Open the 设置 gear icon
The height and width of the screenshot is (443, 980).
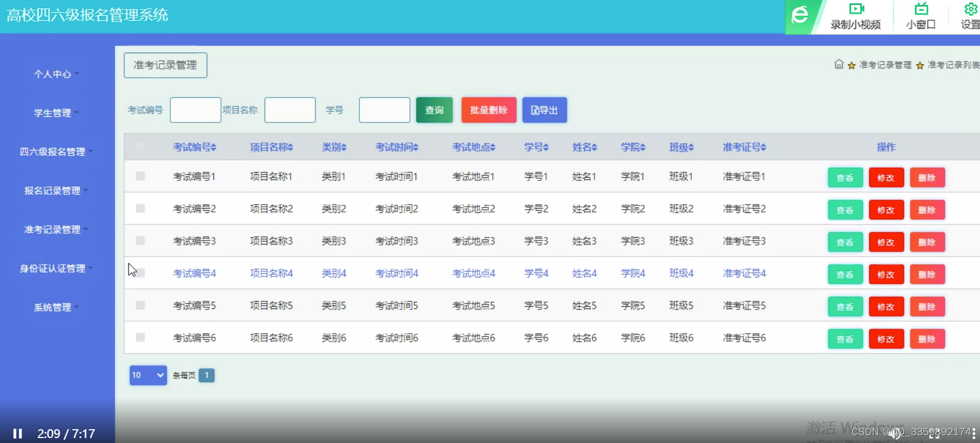(971, 9)
